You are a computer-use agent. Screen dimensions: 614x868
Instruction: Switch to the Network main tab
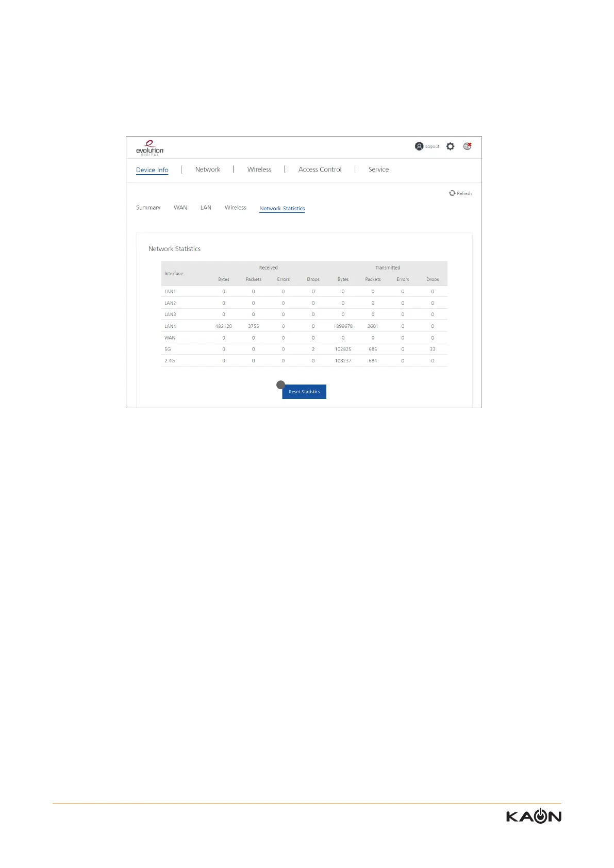tap(208, 169)
